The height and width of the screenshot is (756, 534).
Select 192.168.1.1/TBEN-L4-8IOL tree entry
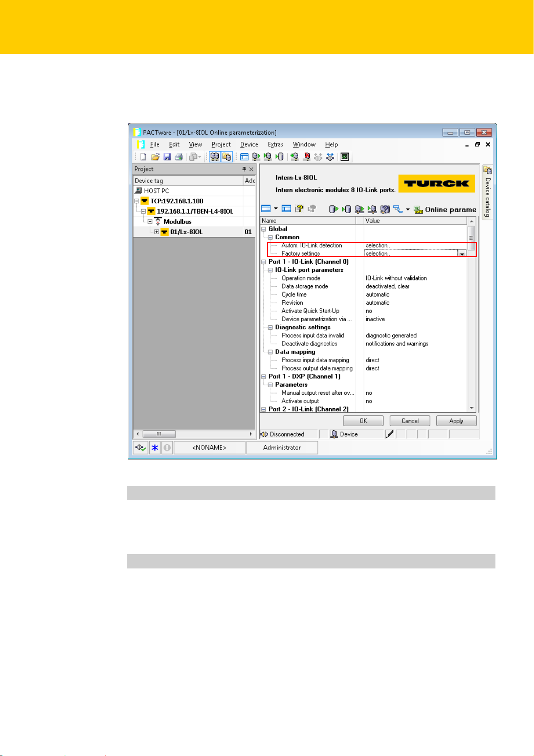pyautogui.click(x=195, y=211)
